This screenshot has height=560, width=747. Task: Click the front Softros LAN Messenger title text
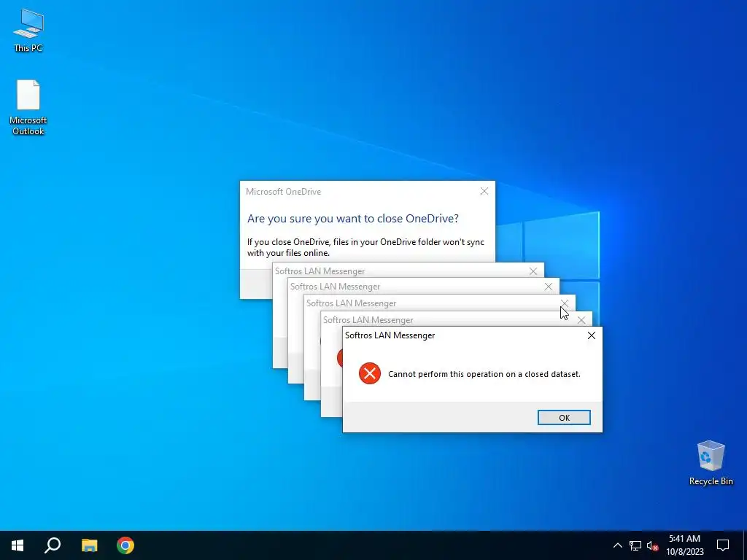390,335
